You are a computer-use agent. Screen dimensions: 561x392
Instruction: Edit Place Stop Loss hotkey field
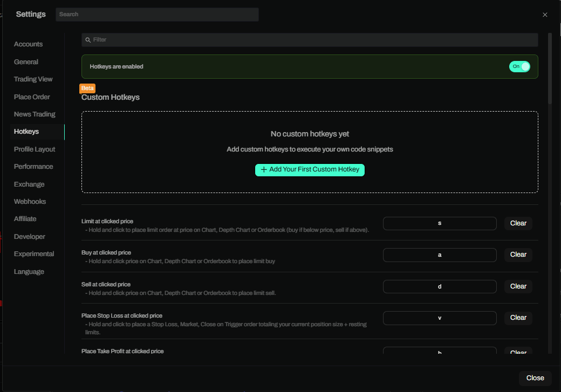(440, 318)
